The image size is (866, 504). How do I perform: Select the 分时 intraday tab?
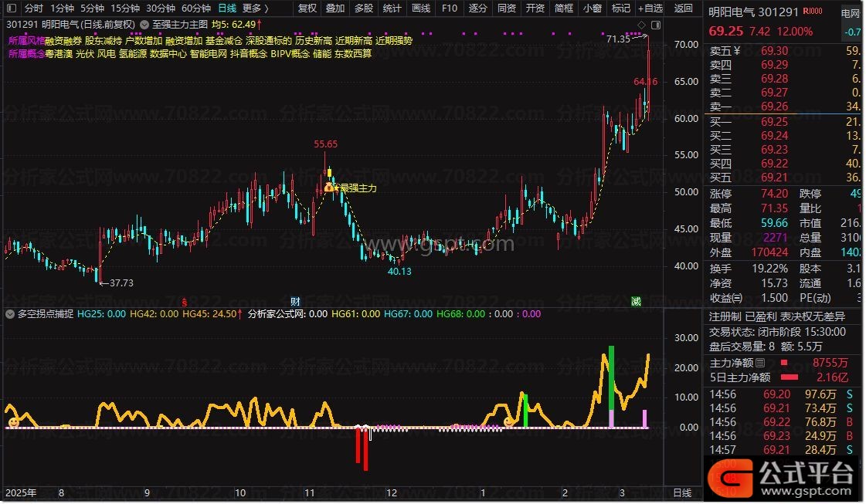coord(33,8)
